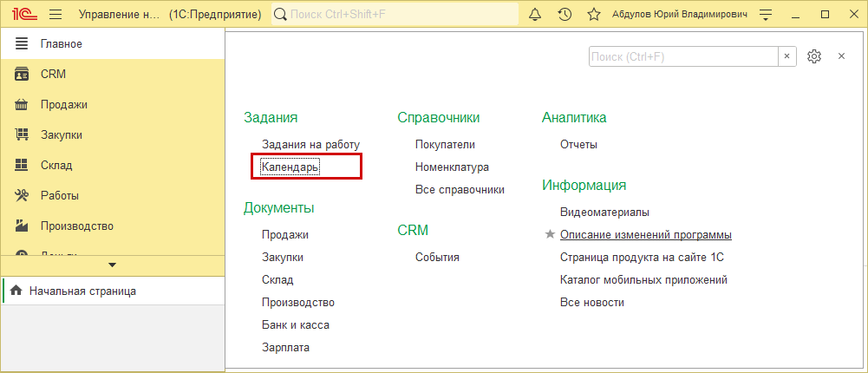Open Банк и касса documents

(x=296, y=324)
